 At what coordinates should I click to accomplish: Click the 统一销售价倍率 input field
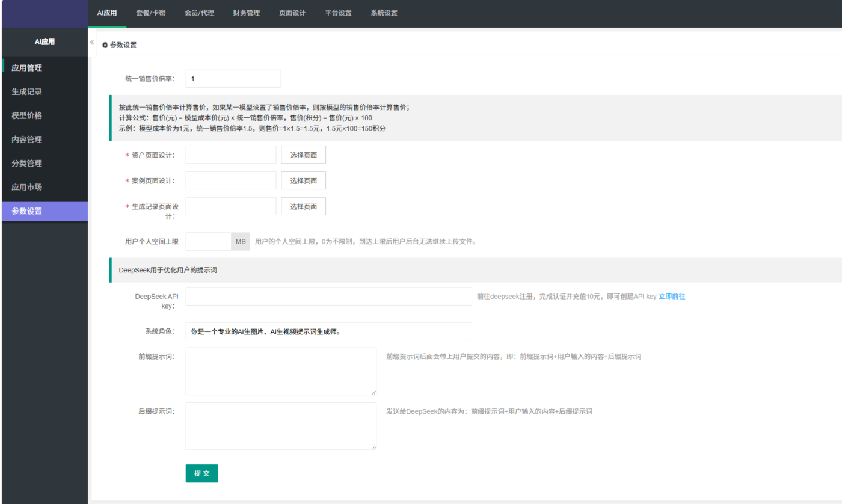233,79
